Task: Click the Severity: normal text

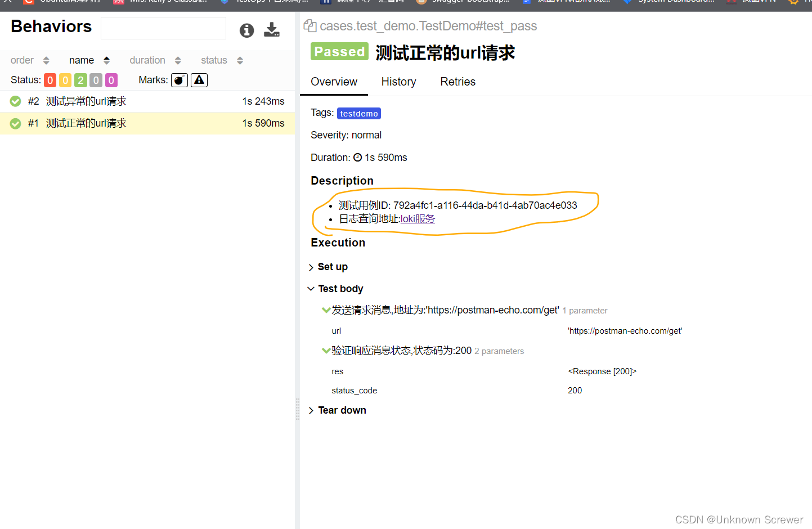Action: coord(346,135)
